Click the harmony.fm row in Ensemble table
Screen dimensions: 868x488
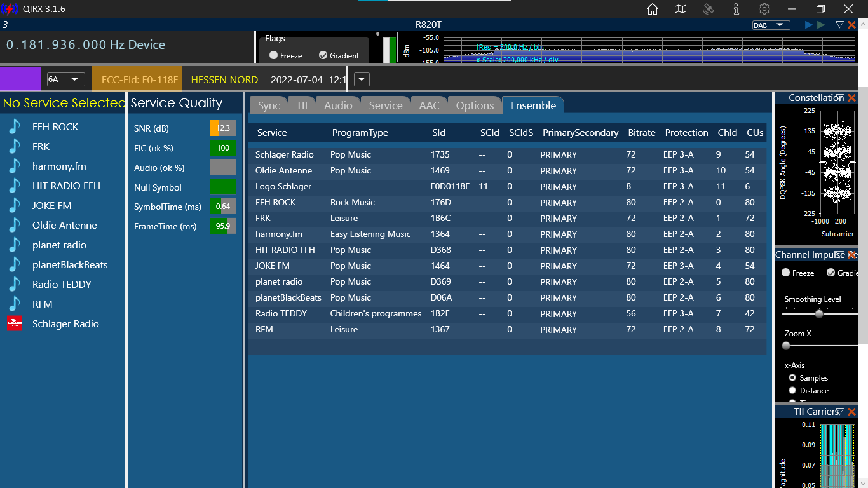[x=507, y=234]
